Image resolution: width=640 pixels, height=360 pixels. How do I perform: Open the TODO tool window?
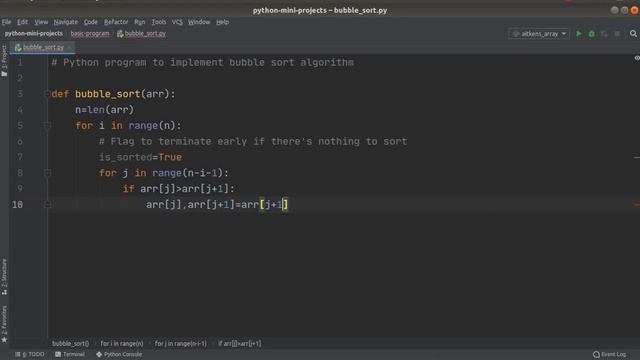(x=30, y=354)
